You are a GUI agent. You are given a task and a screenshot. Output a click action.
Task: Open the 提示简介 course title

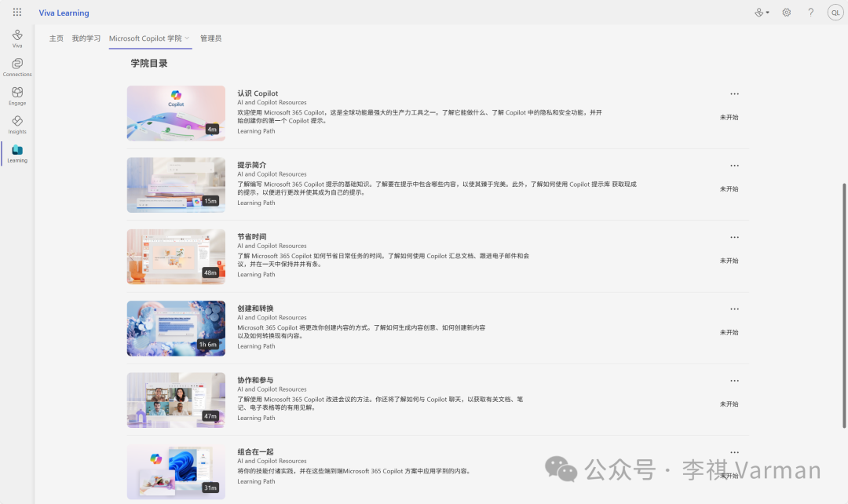pos(251,165)
